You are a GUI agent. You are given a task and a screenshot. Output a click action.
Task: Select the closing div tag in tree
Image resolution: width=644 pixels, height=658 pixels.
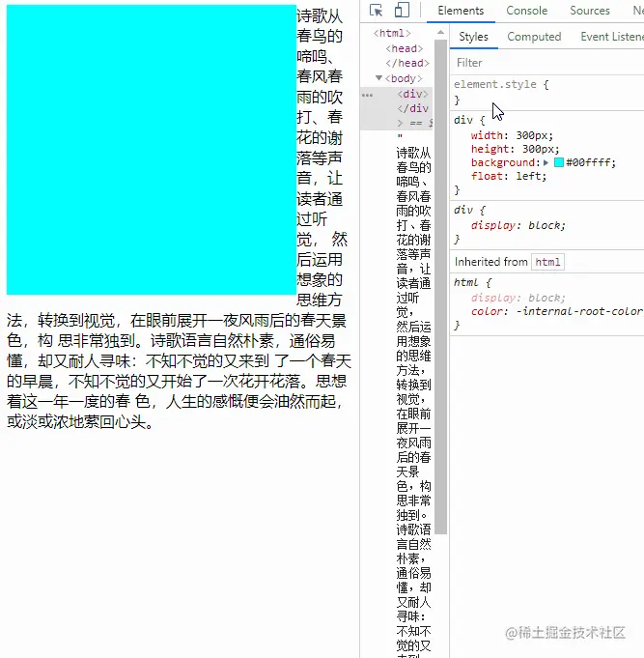(413, 108)
